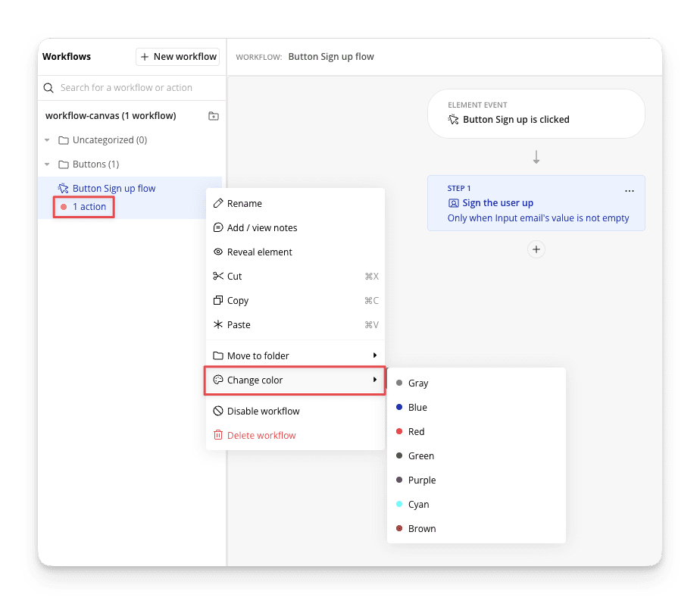
Task: Select Paste in the context menu
Action: (239, 325)
